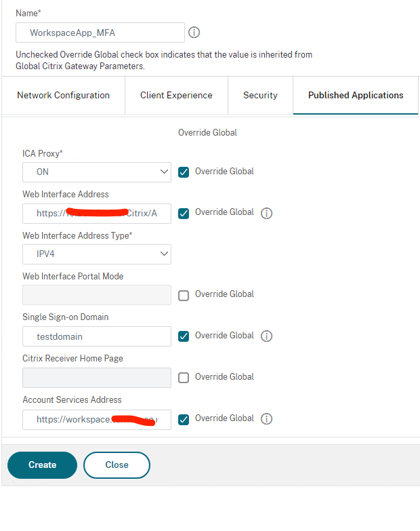Viewport: 420px width, 531px height.
Task: Uncheck Override Global for ICA Proxy
Action: click(183, 172)
